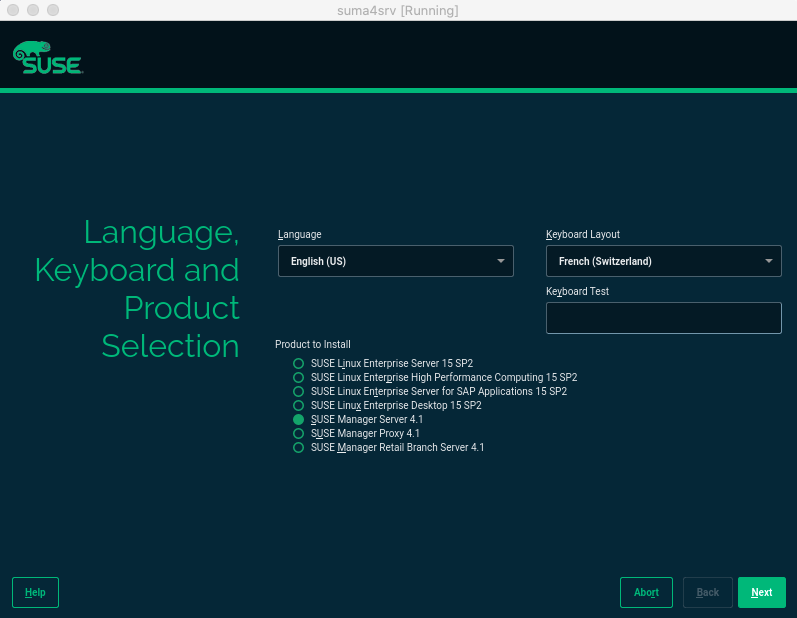Image resolution: width=797 pixels, height=618 pixels.
Task: Click the Product to Install label
Action: tap(313, 345)
